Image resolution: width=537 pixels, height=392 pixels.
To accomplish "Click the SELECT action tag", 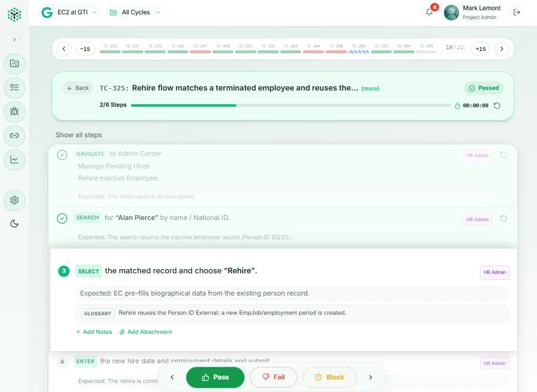I will click(x=88, y=272).
